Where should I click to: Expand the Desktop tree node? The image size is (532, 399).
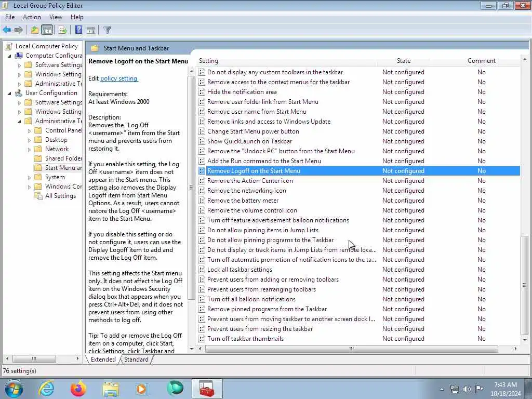[30, 140]
